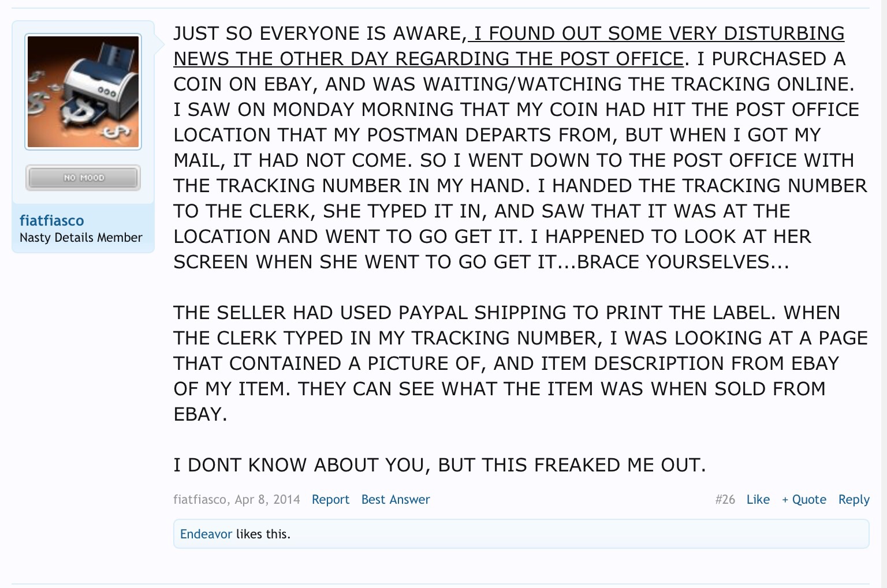Image resolution: width=887 pixels, height=588 pixels.
Task: Like this post
Action: point(758,500)
